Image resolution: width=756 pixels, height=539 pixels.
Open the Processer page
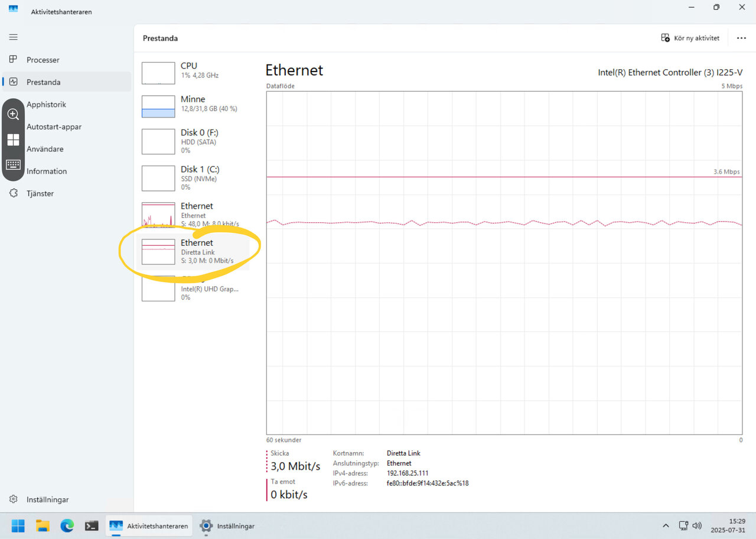coord(43,60)
